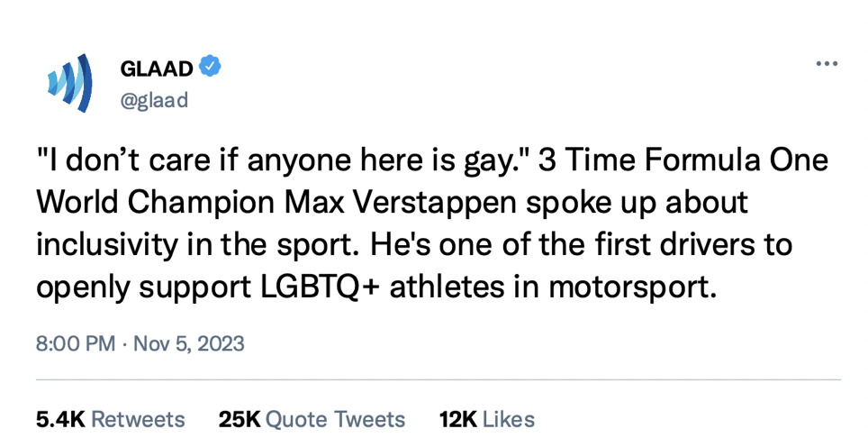Image resolution: width=868 pixels, height=447 pixels.
Task: Open the GLAAD profile avatar logo
Action: 69,82
